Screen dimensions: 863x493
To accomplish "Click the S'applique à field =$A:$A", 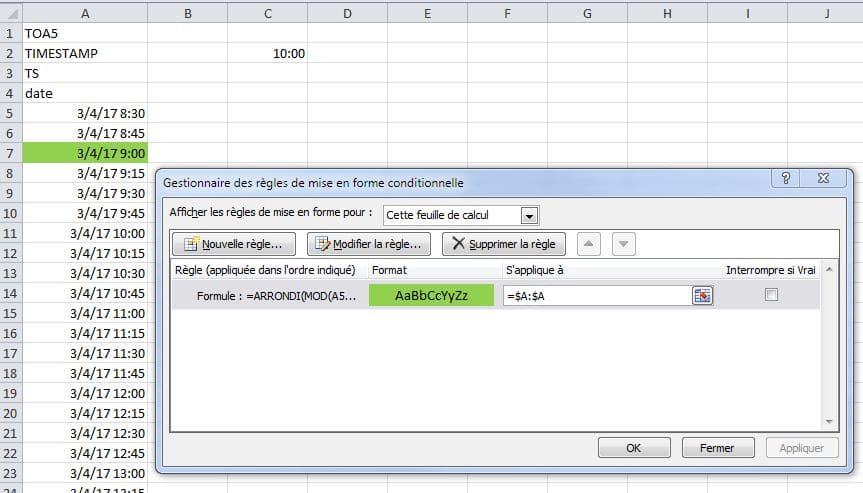I will tap(597, 295).
